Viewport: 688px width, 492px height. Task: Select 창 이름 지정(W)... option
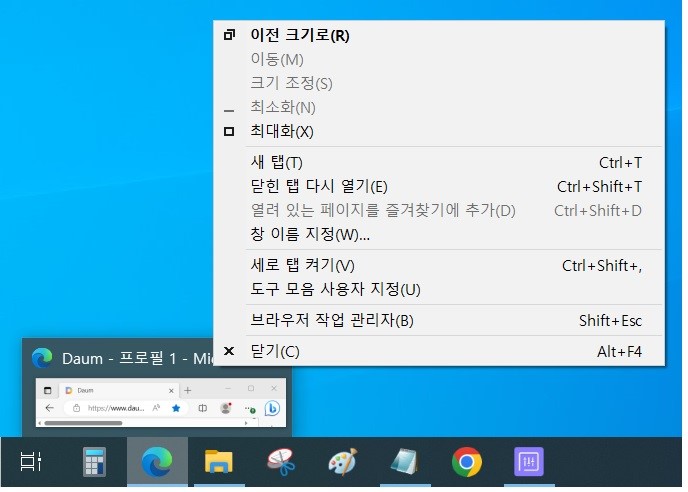(439, 234)
